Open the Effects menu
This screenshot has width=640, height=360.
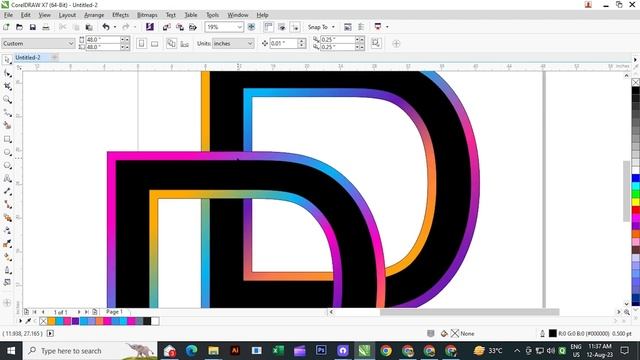[120, 15]
